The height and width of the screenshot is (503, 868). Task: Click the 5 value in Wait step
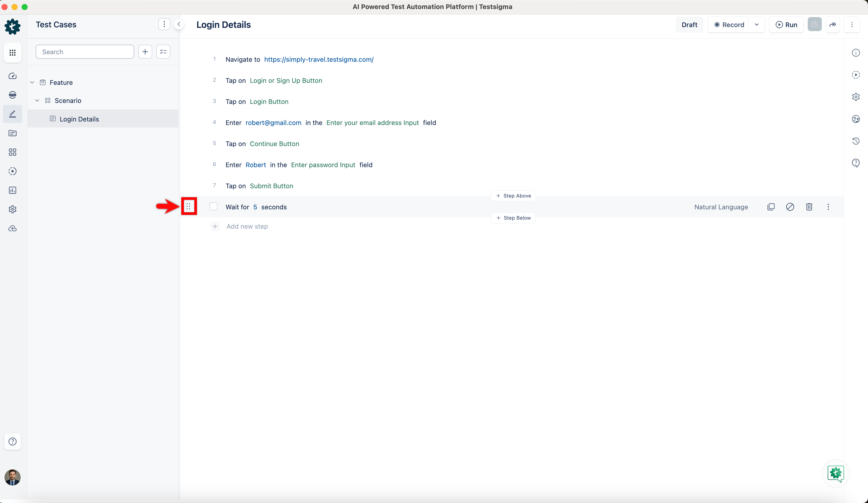coord(255,207)
